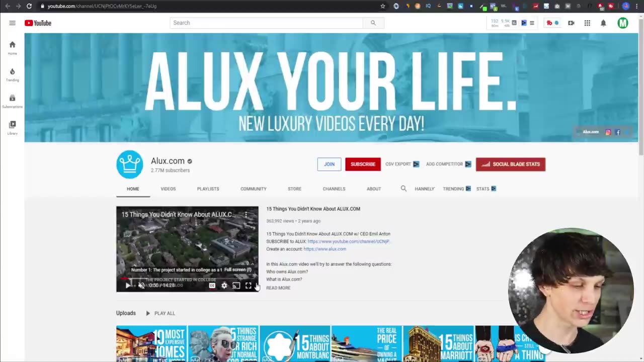
Task: Open the Most Expensive Homes video thumbnail
Action: (151, 344)
